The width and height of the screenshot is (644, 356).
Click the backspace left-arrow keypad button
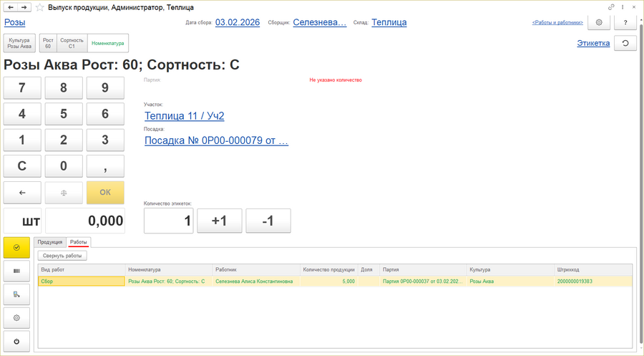(22, 193)
